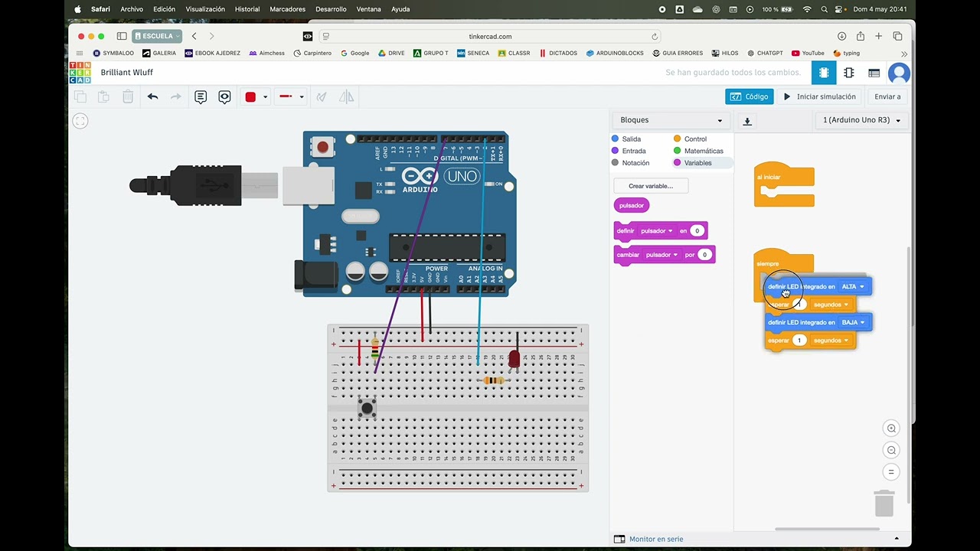Open pulsador dropdown in definir block

tap(656, 230)
